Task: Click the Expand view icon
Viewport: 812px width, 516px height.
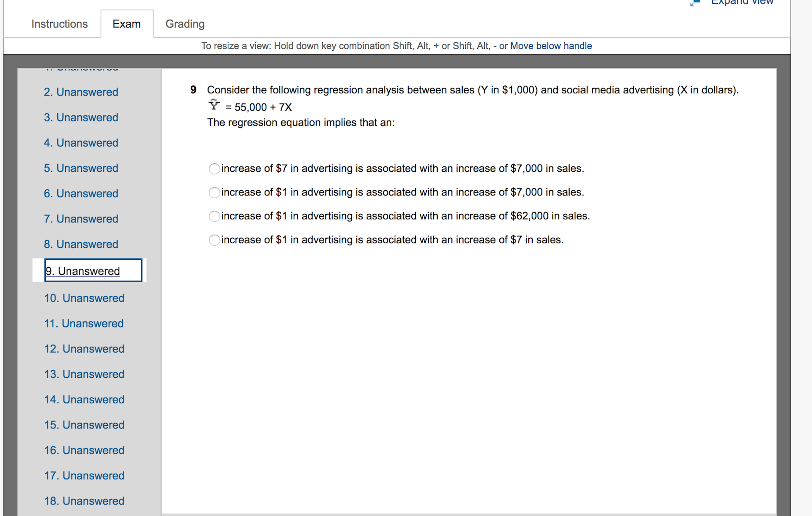Action: pyautogui.click(x=695, y=3)
